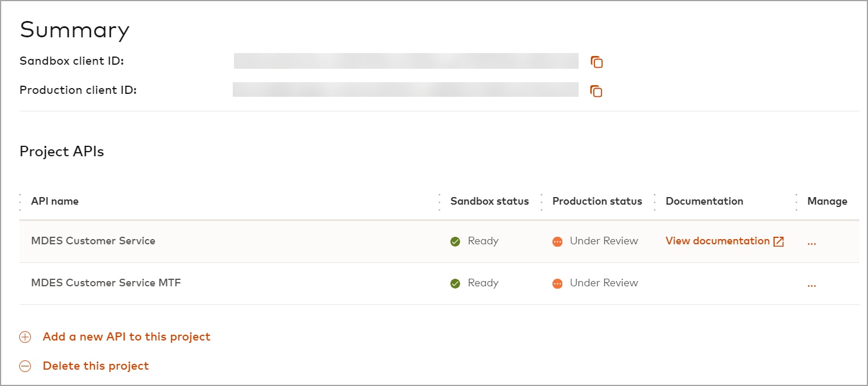Click the drag handle left of Documentation header
Screen dimensions: 868x386
click(655, 201)
